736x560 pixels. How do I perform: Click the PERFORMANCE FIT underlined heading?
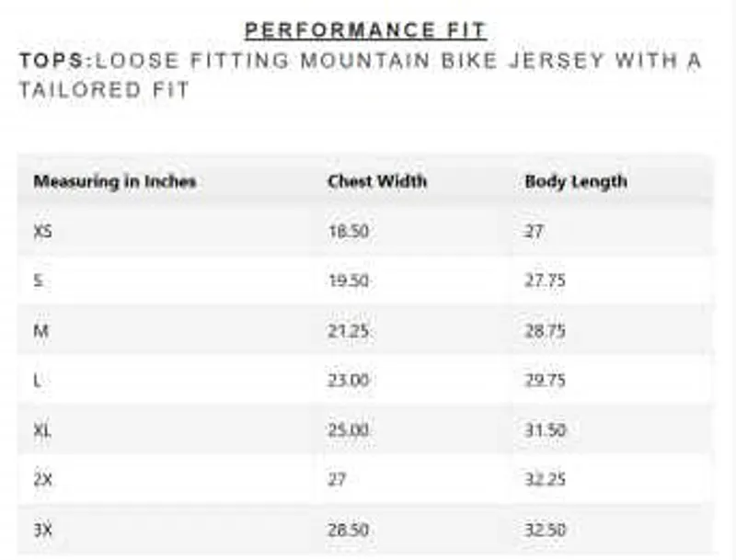pos(365,29)
